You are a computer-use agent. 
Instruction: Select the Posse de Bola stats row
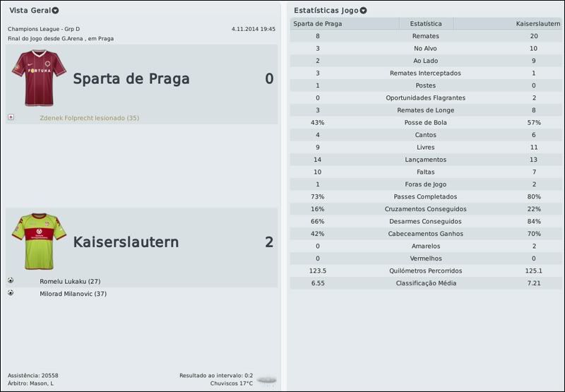point(425,122)
